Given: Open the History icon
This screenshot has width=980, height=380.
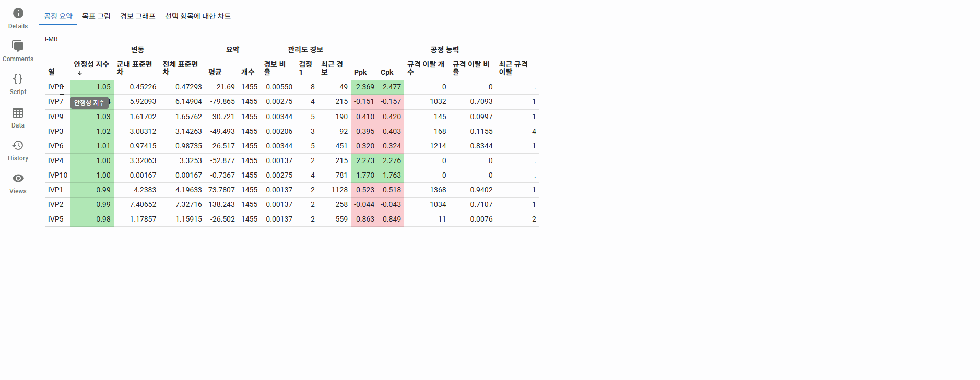Looking at the screenshot, I should coord(18,145).
